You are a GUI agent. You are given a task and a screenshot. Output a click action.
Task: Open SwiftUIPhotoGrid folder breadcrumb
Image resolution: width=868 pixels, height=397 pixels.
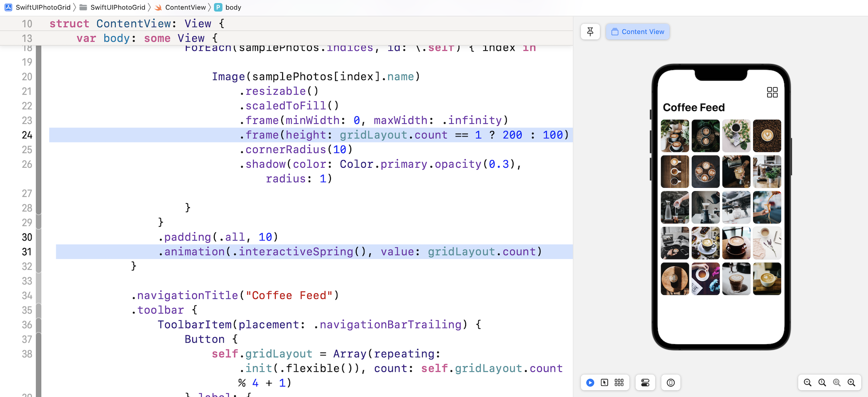118,7
